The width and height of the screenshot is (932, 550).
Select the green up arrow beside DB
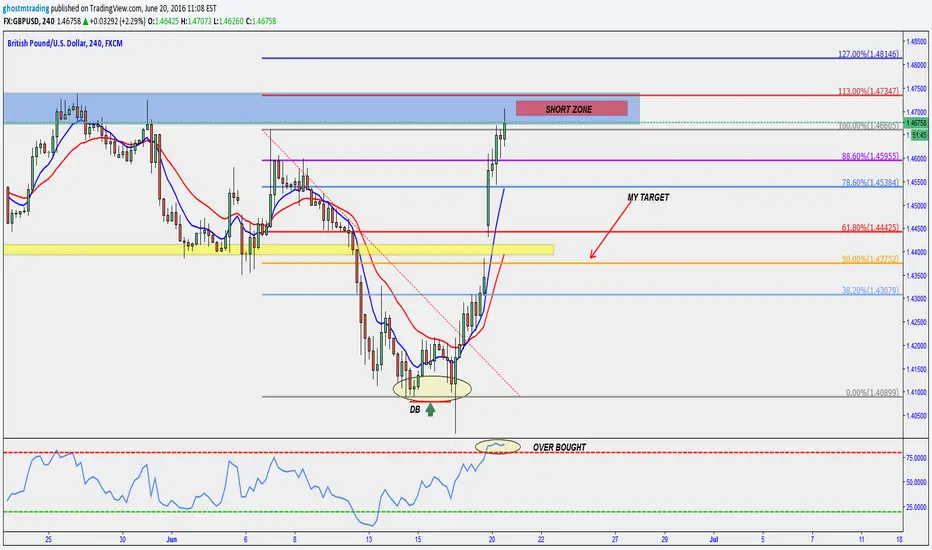coord(430,410)
